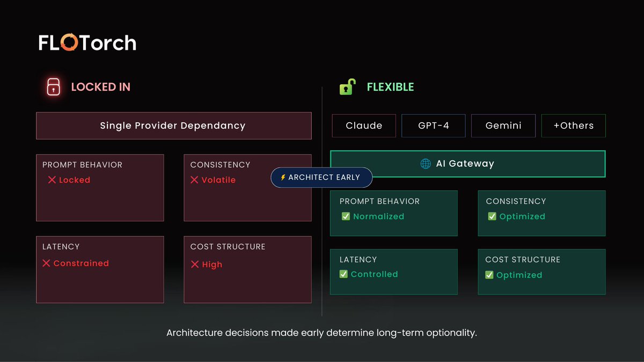Click the red X beside Locked
Screen dimensions: 644x362
(x=52, y=180)
